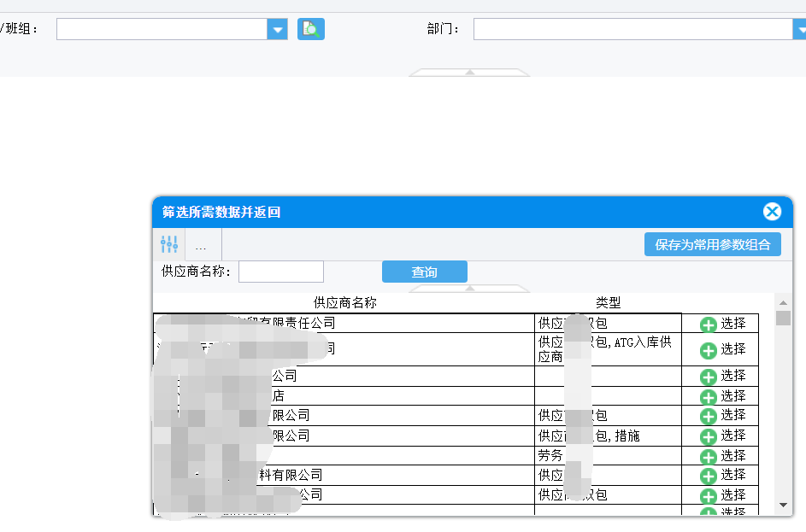
Task: Click the search document icon beside 班组
Action: click(x=311, y=29)
